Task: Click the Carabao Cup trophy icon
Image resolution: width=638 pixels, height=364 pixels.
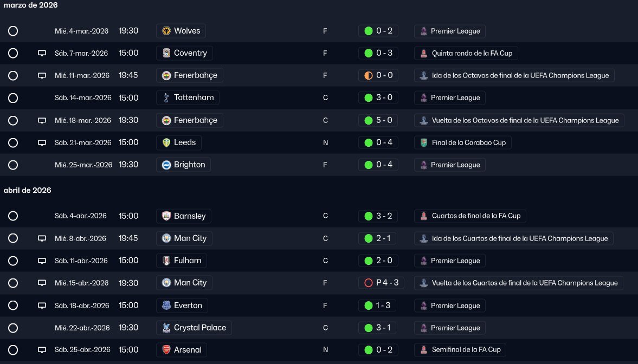Action: click(x=423, y=143)
